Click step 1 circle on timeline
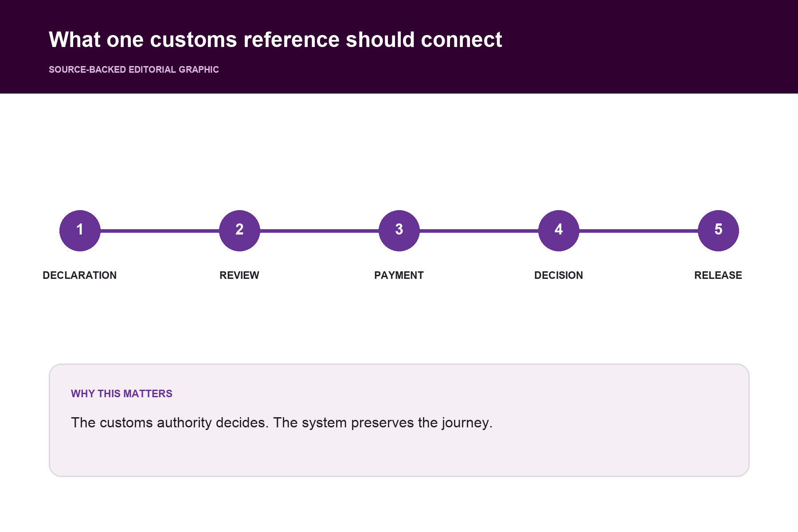Viewport: 798px width, 532px height. click(80, 231)
